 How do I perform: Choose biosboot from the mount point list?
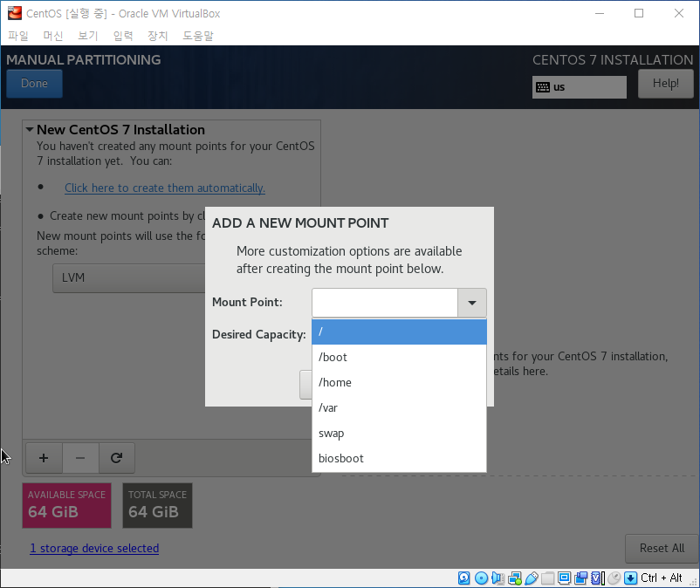point(399,459)
